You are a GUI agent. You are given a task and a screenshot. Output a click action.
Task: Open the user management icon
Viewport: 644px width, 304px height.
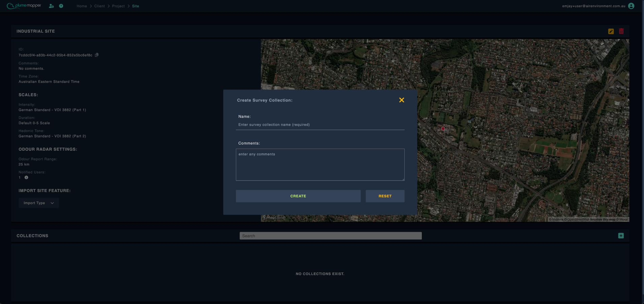click(x=51, y=6)
